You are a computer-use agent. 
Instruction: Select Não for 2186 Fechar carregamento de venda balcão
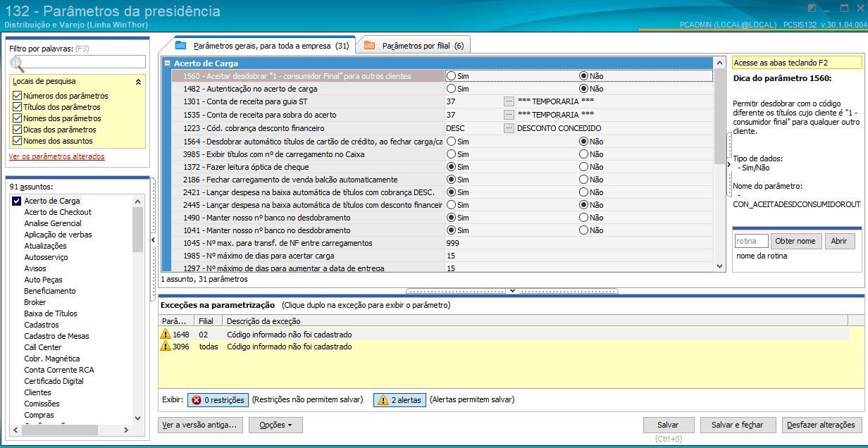[x=583, y=180]
